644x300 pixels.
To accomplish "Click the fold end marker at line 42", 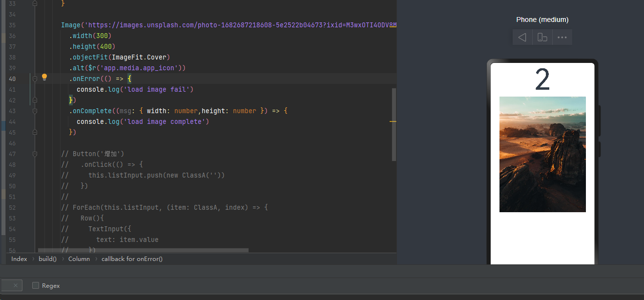I will point(35,100).
